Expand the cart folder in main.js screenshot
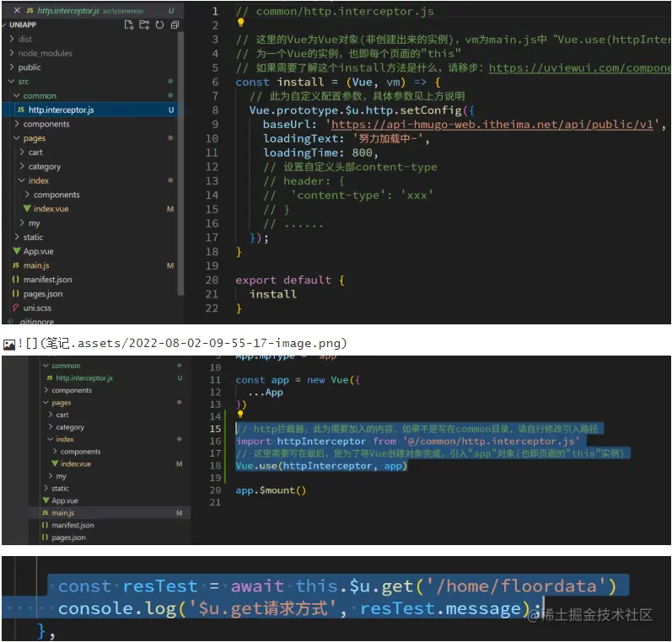The width and height of the screenshot is (672, 642). point(51,415)
